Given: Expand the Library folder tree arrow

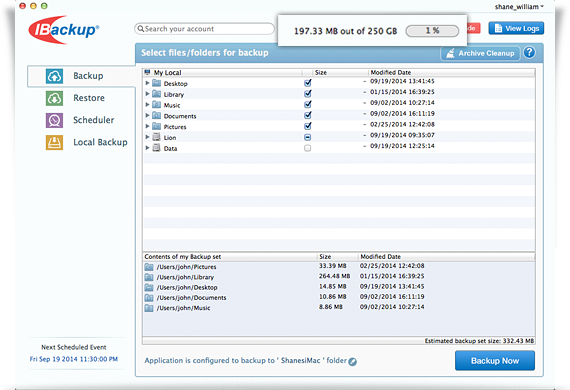Looking at the screenshot, I should [x=147, y=94].
